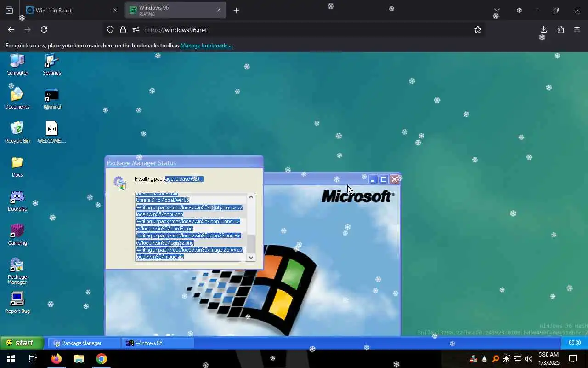Bookmark this page with the star icon
The width and height of the screenshot is (588, 368).
coord(478,29)
